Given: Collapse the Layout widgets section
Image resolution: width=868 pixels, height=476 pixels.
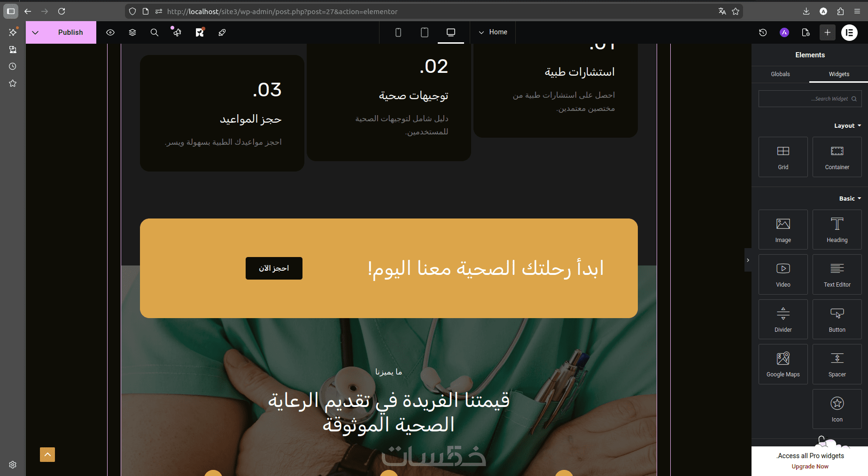Looking at the screenshot, I should tap(848, 125).
